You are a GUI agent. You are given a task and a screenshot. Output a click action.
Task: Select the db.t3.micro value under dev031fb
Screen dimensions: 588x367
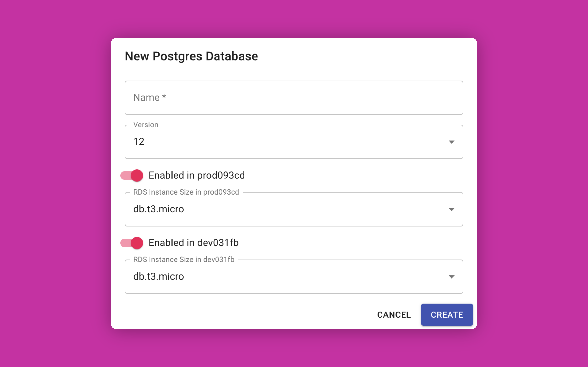159,277
